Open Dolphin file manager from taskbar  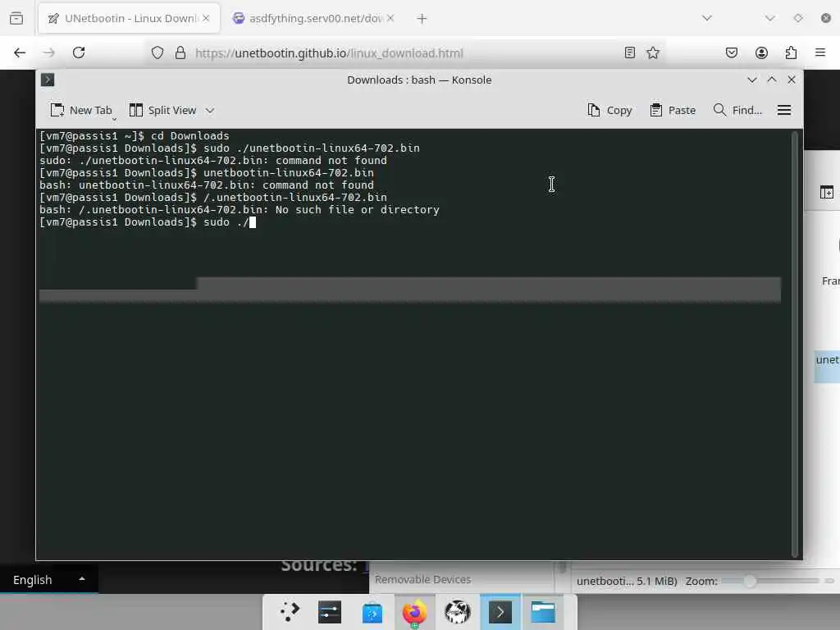pyautogui.click(x=543, y=612)
